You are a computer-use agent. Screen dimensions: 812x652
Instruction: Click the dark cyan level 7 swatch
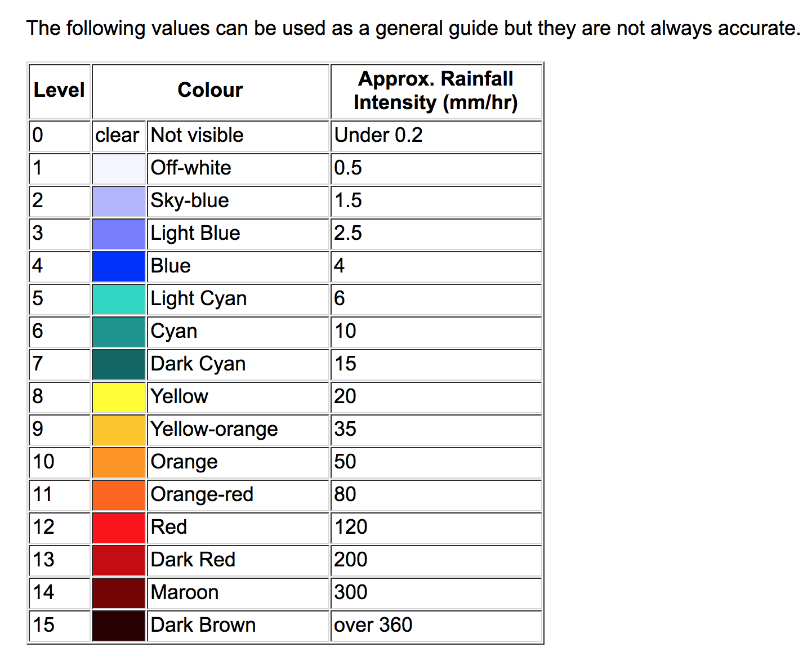click(x=119, y=365)
